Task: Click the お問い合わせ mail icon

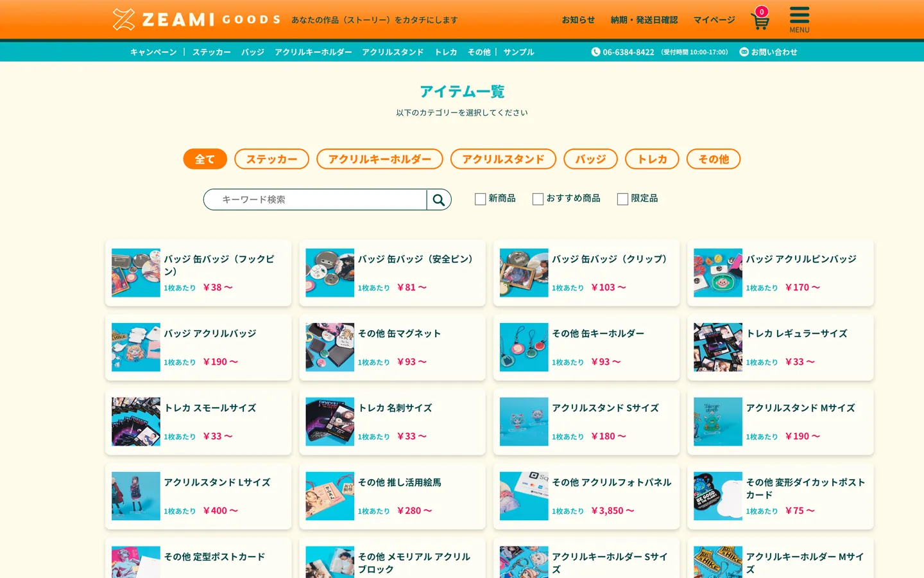Action: pos(744,52)
